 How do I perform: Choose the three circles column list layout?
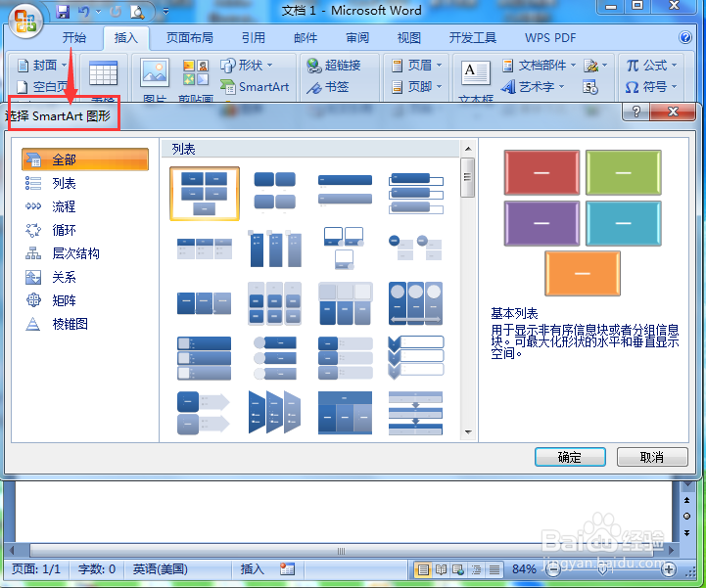(x=415, y=302)
